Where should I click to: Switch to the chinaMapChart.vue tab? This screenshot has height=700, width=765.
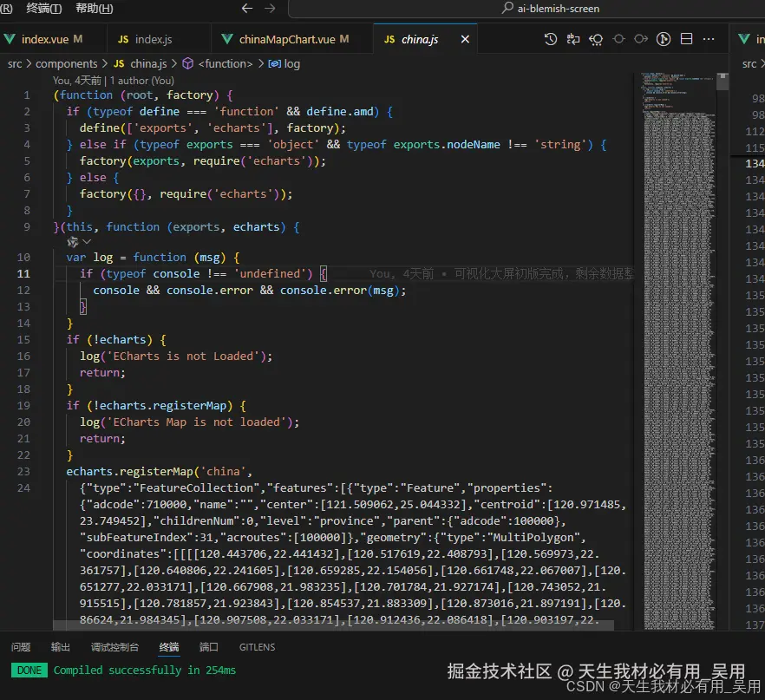[x=286, y=39]
